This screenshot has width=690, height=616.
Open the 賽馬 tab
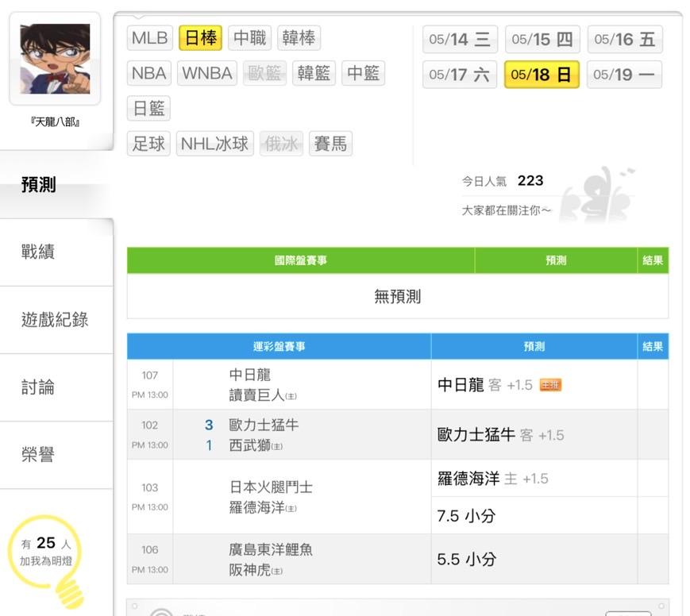coord(331,144)
